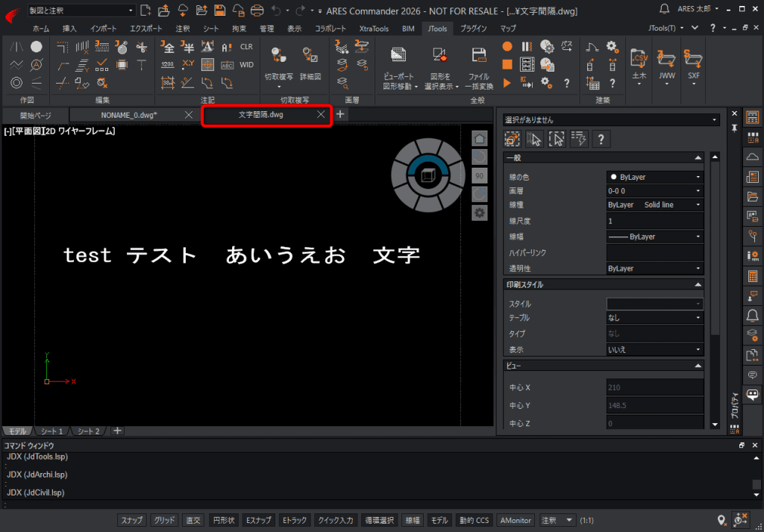Open view navigator settings gear

tap(480, 213)
